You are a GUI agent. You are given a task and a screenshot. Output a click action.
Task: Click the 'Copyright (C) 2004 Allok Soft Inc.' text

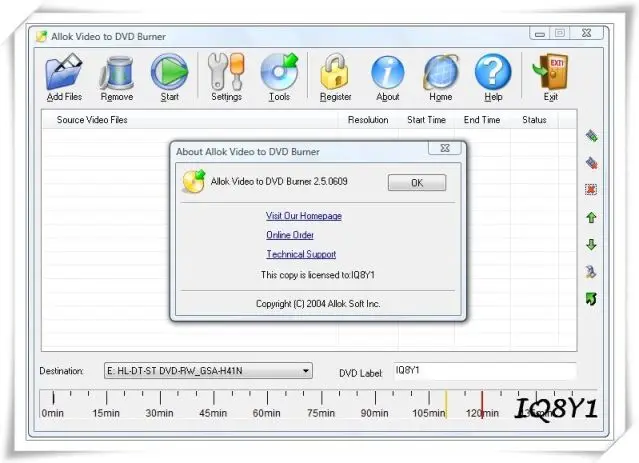click(318, 304)
